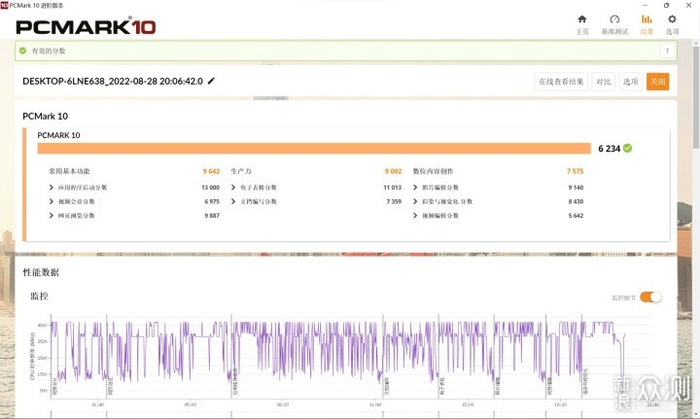700x419 pixels.
Task: Click the green check next to 6 234
Action: tap(628, 148)
